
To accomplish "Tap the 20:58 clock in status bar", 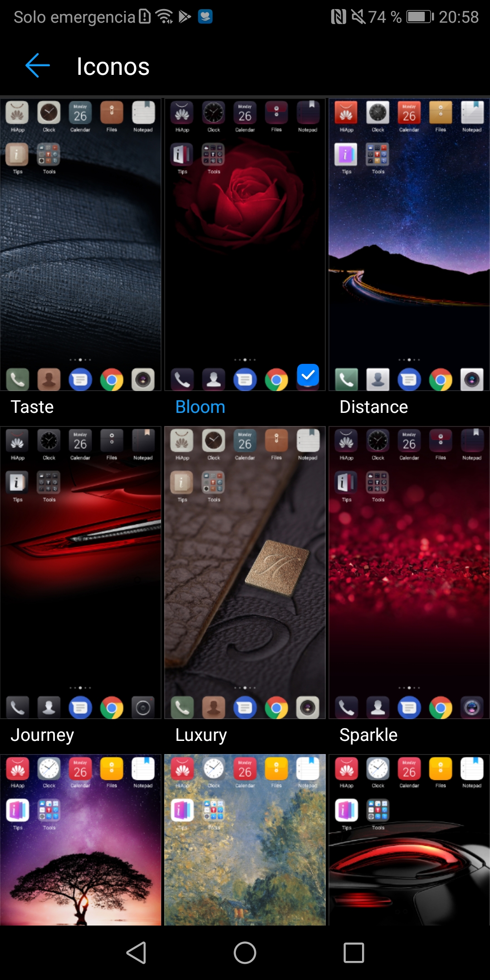I will [x=459, y=17].
